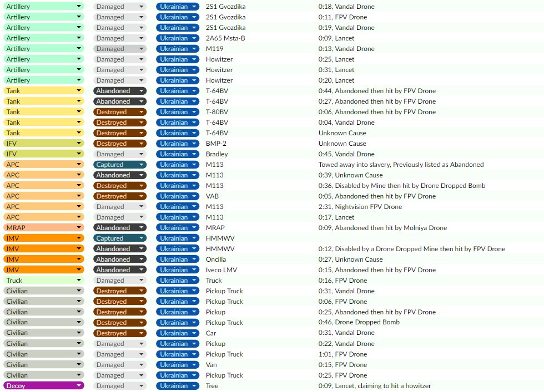Open APC dropdown in 2:31 Nightvision M113 row

pyautogui.click(x=44, y=207)
